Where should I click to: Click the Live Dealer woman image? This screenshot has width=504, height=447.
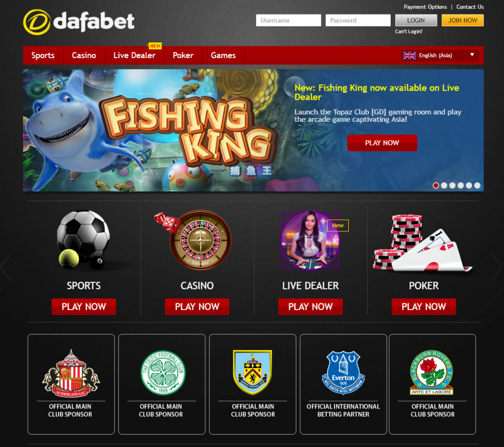tap(310, 240)
